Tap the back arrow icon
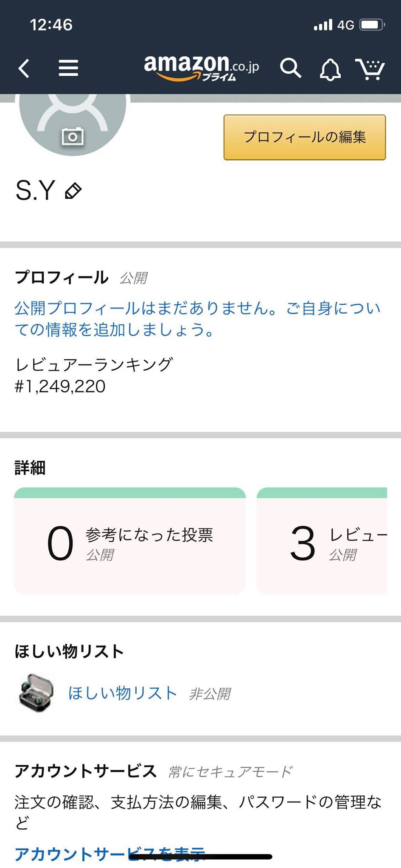Viewport: 401px width, 868px height. 24,68
